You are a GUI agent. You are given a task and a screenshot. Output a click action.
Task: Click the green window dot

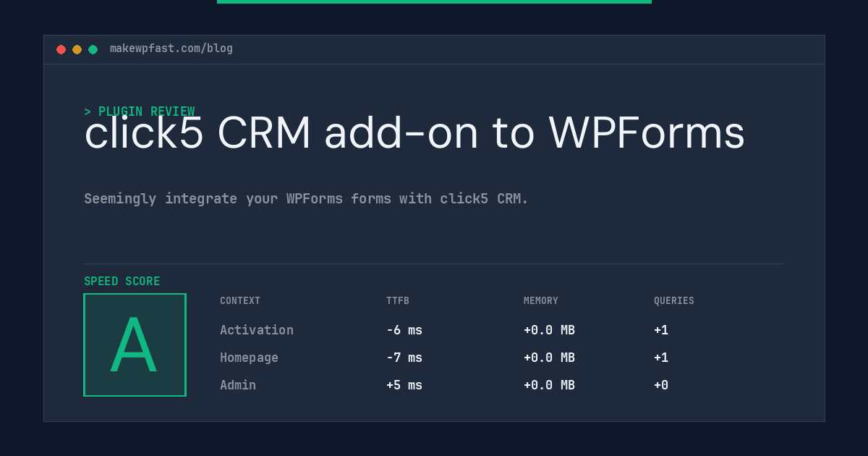click(93, 49)
